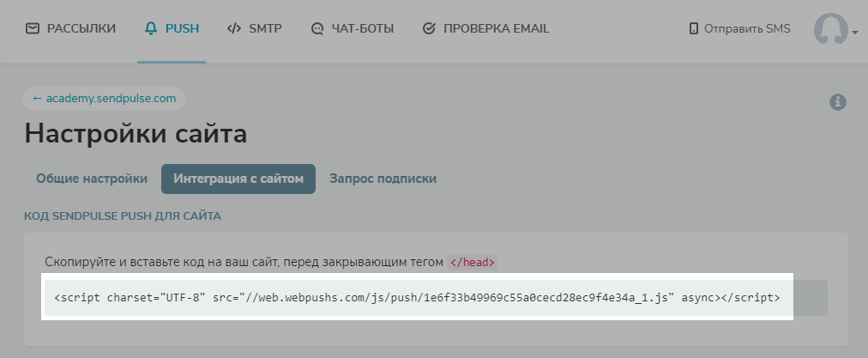Click the envelope icon next to Рассылки
868x358 pixels.
point(32,28)
